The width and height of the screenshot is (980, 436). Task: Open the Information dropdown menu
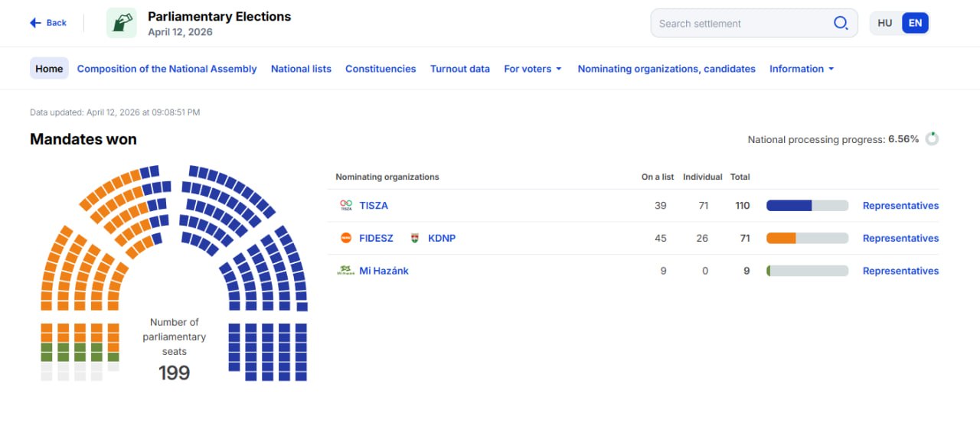point(802,69)
